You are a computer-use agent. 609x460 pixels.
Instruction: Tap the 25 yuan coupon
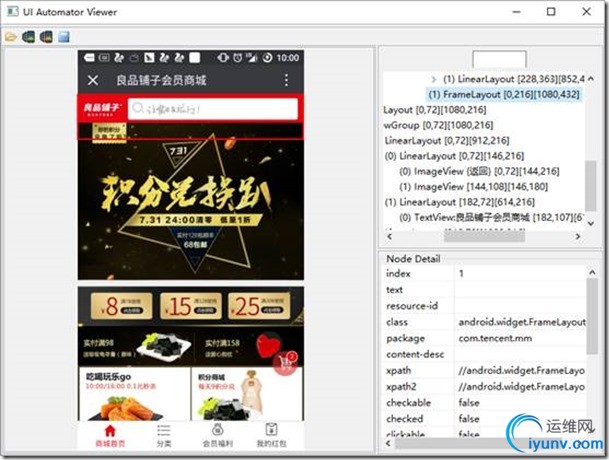tap(259, 306)
